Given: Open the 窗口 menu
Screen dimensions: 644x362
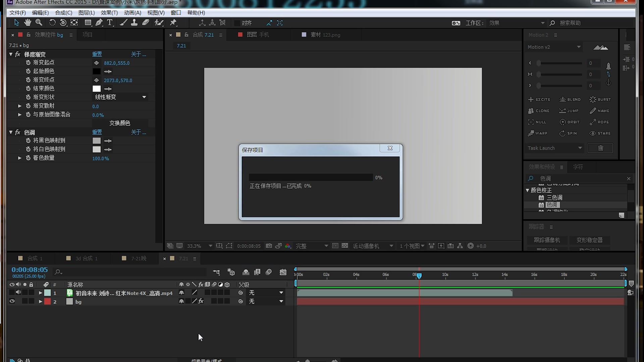Looking at the screenshot, I should [176, 13].
